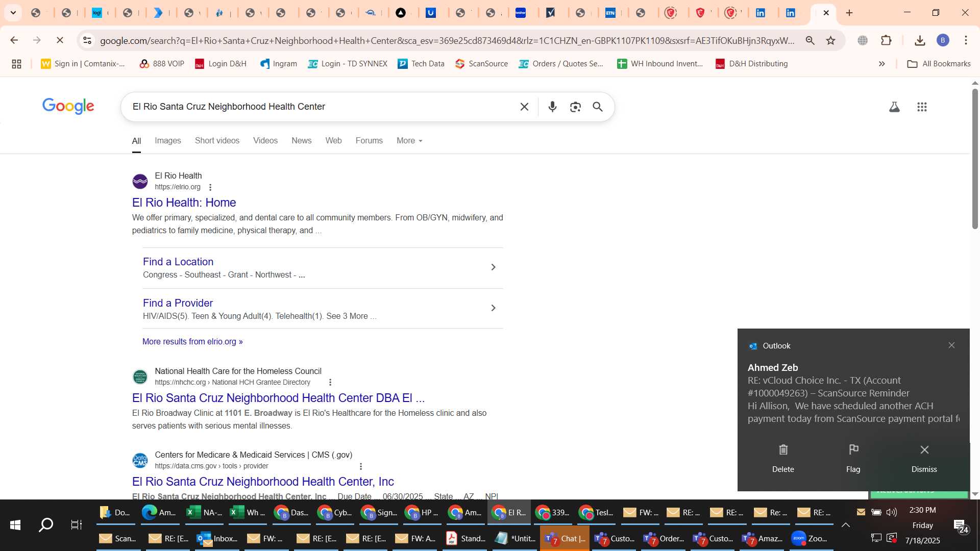
Task: Open the Chrome profile avatar B
Action: tap(943, 40)
